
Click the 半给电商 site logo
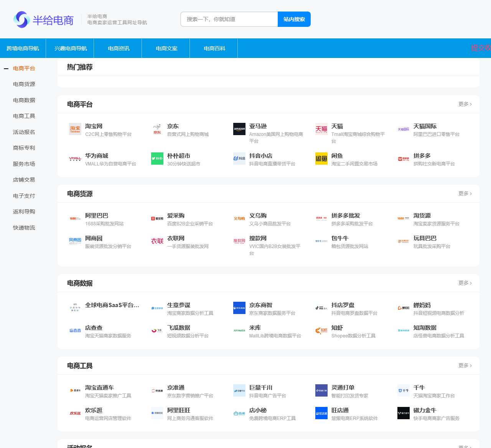43,20
